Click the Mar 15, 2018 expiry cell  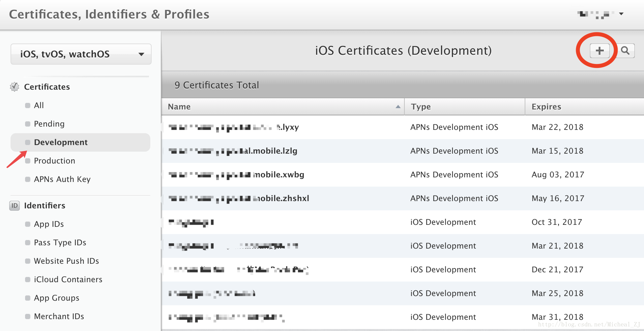click(557, 151)
